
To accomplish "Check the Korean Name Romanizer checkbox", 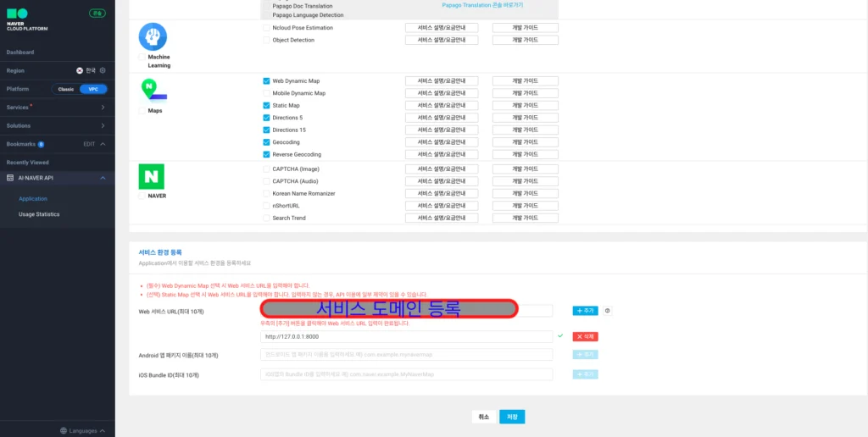I will 266,194.
